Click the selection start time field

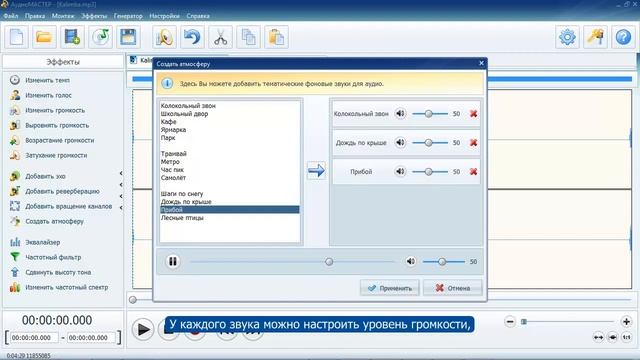[x=34, y=338]
